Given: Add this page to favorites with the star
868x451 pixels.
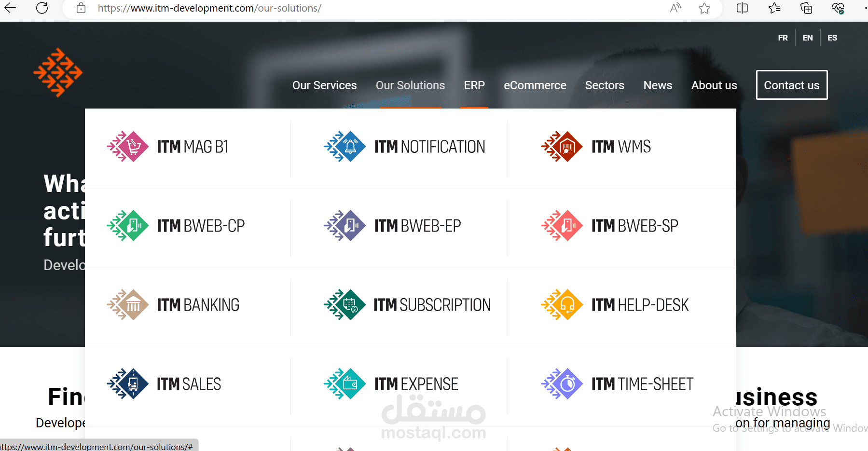Looking at the screenshot, I should click(x=704, y=8).
